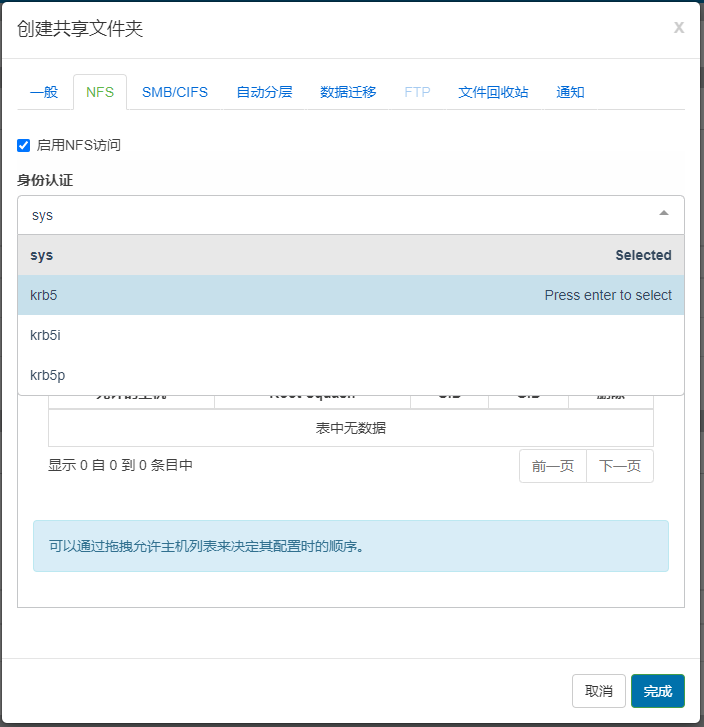Go to next page with 下一页
This screenshot has width=704, height=727.
(620, 466)
